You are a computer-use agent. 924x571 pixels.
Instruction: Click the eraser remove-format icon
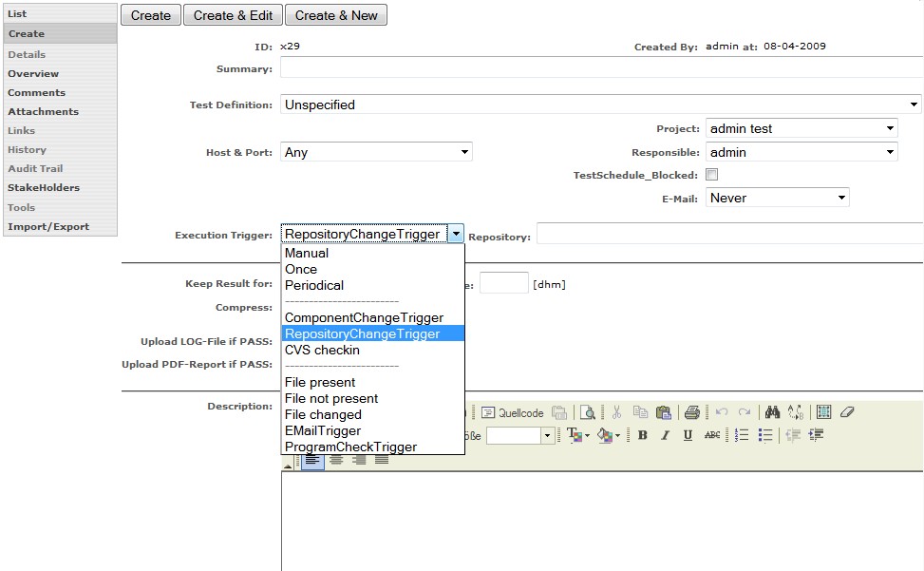pyautogui.click(x=847, y=412)
